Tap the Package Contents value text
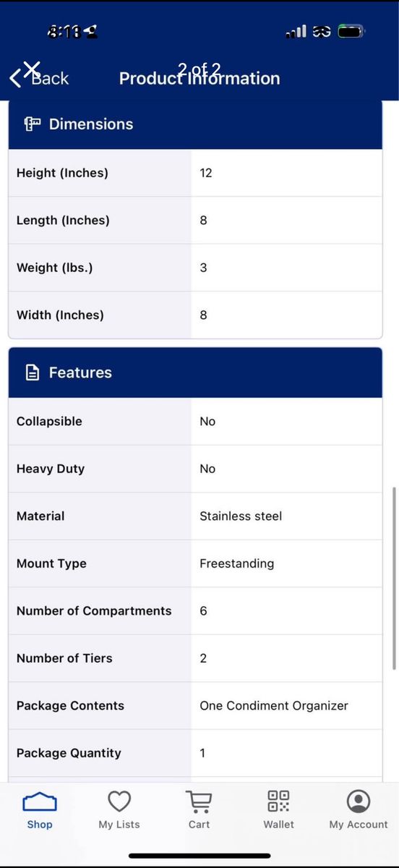The width and height of the screenshot is (399, 868). pyautogui.click(x=274, y=705)
